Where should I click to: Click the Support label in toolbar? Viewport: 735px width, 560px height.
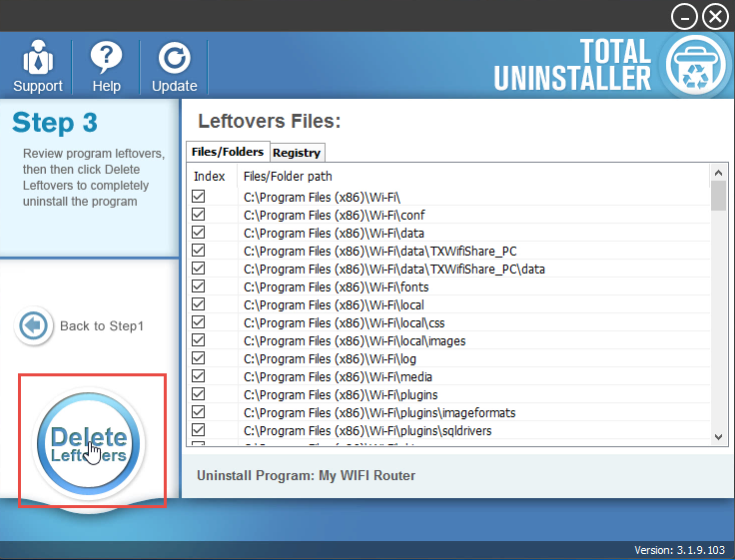pyautogui.click(x=38, y=86)
